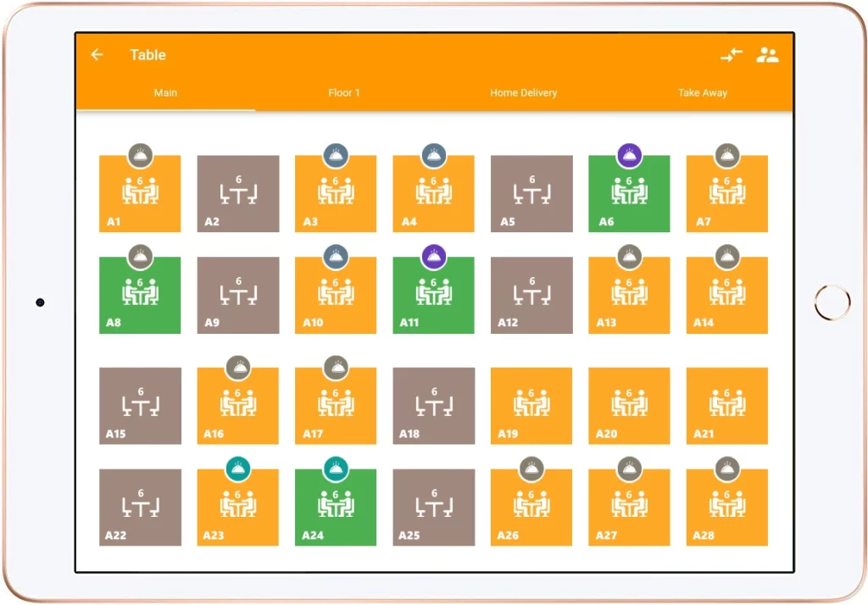Select empty table A25
The image size is (868, 605).
(x=433, y=508)
